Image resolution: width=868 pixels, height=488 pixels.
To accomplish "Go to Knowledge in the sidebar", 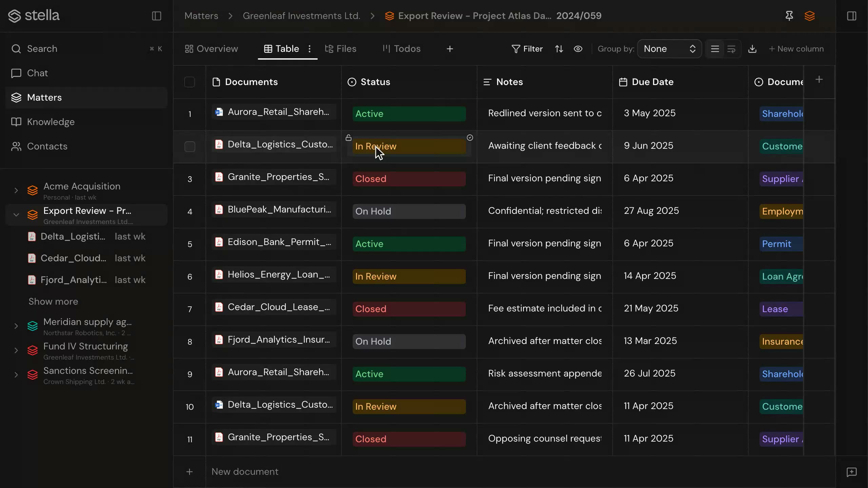I will coord(86,122).
